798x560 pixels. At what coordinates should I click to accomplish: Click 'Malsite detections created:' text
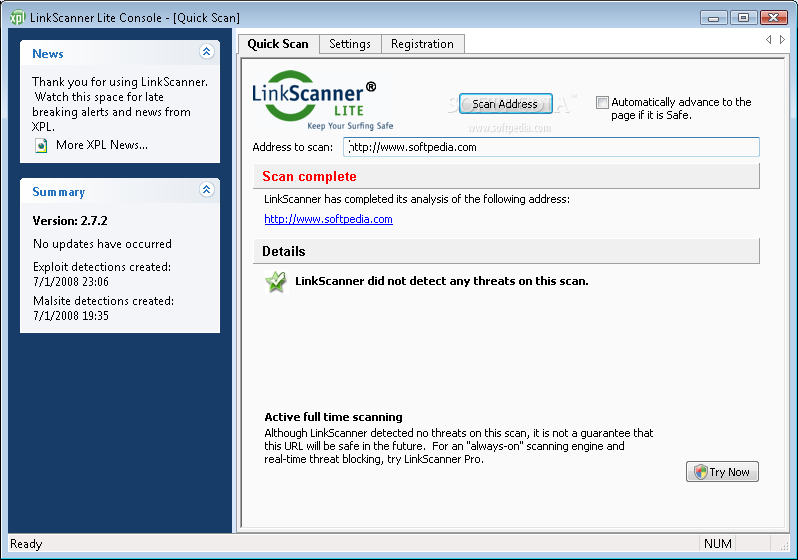click(x=103, y=301)
